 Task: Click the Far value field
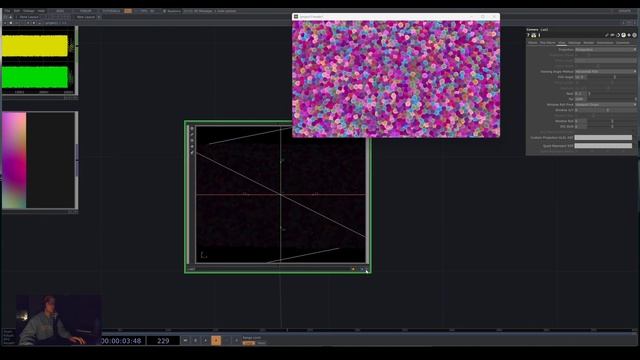coord(580,99)
